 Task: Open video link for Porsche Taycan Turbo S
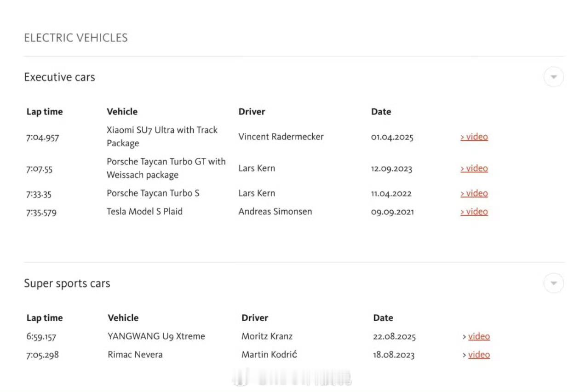click(x=474, y=193)
